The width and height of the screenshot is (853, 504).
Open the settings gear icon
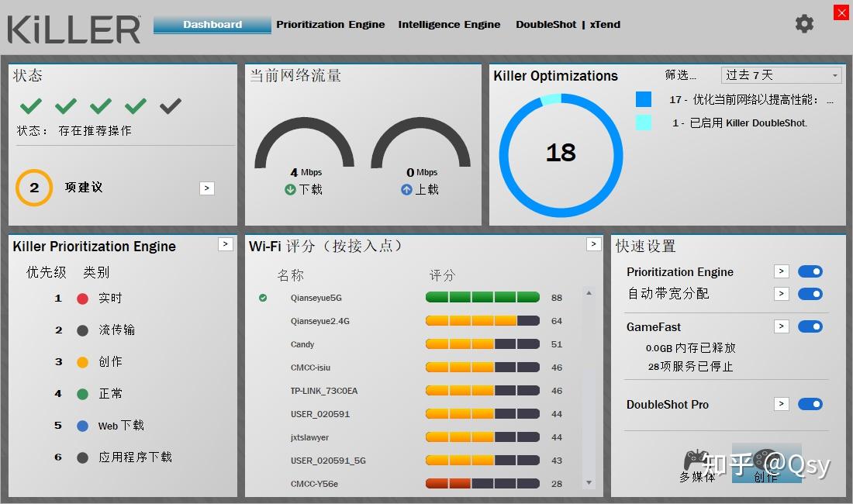coord(804,24)
